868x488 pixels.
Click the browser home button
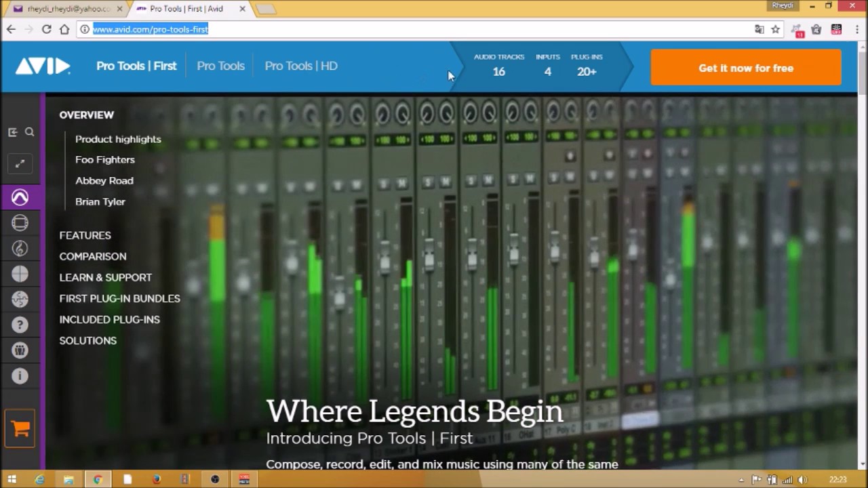point(64,29)
